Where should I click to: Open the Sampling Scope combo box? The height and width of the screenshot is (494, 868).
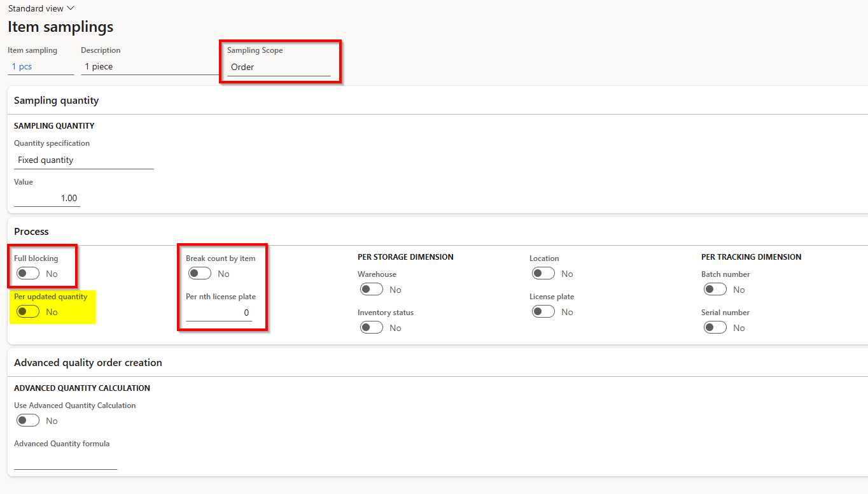point(279,67)
